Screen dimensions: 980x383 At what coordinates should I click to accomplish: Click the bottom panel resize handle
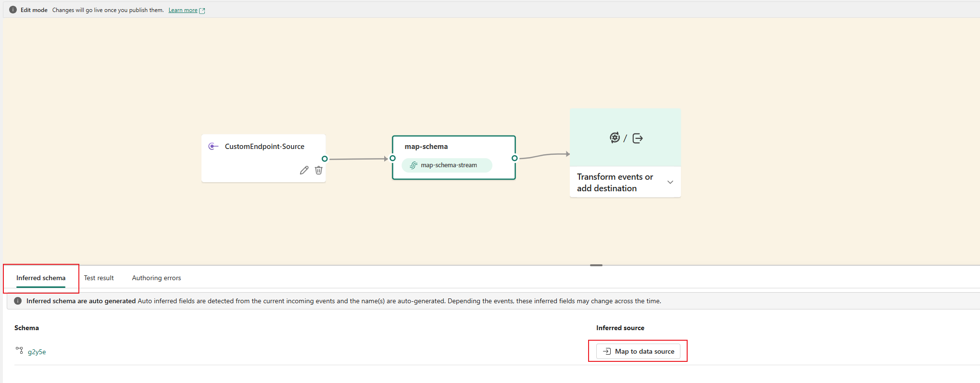pyautogui.click(x=596, y=265)
